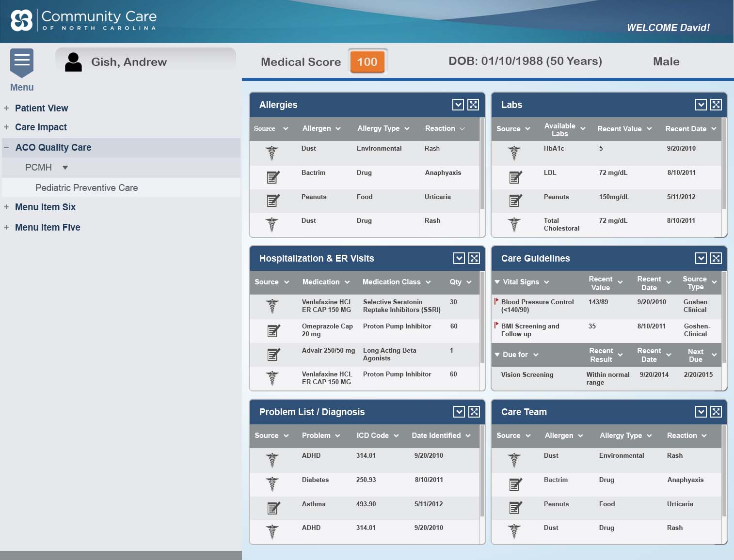Click the Allergies panel vertical scrollbar
Screen dimensions: 734x560
pyautogui.click(x=482, y=165)
